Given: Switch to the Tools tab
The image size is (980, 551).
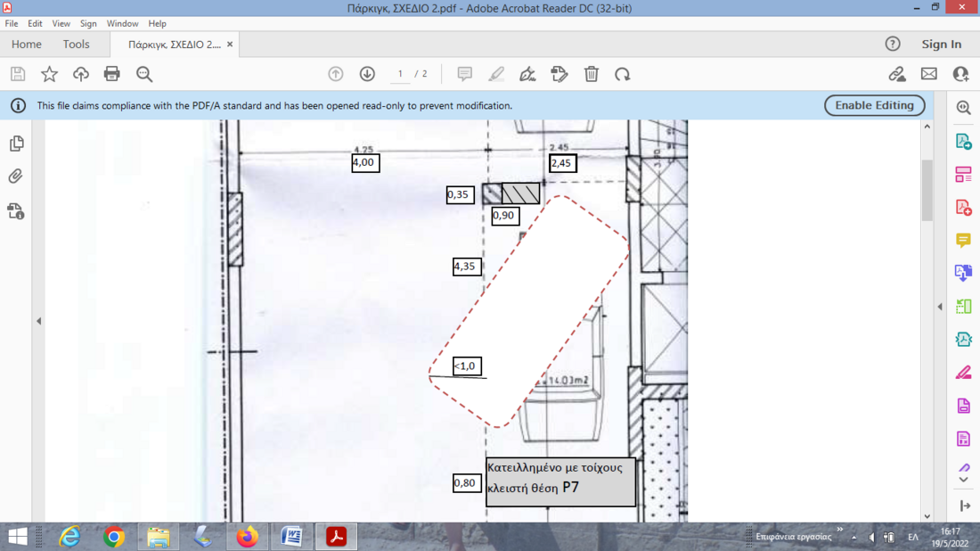Looking at the screenshot, I should pos(76,44).
